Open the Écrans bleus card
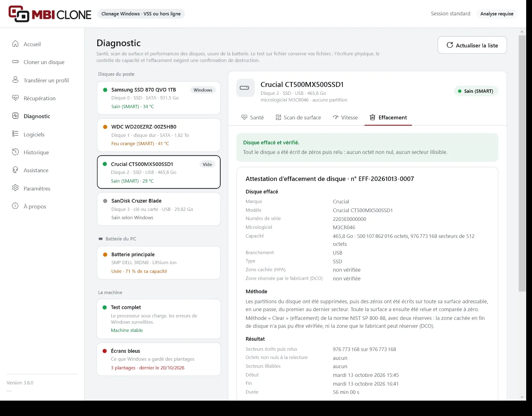532x416 pixels. pyautogui.click(x=159, y=359)
